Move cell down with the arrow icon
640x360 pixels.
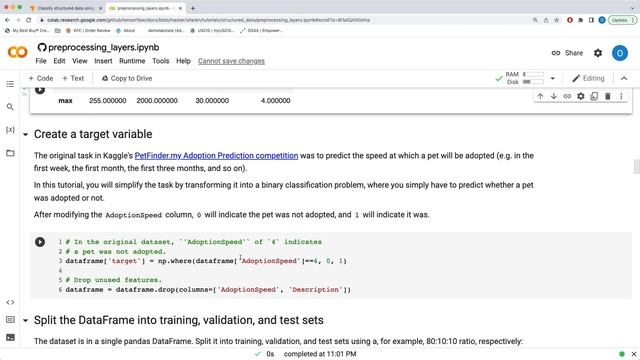(553, 96)
